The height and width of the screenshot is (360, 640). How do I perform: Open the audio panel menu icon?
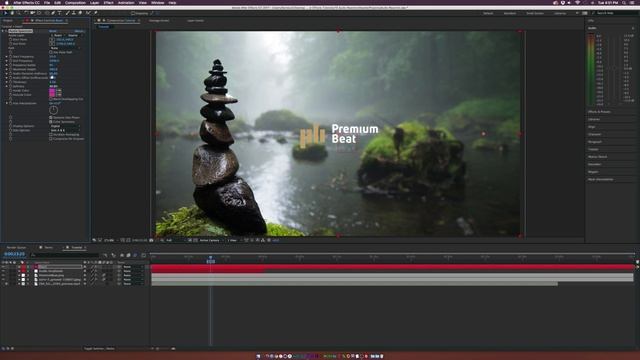pyautogui.click(x=633, y=28)
